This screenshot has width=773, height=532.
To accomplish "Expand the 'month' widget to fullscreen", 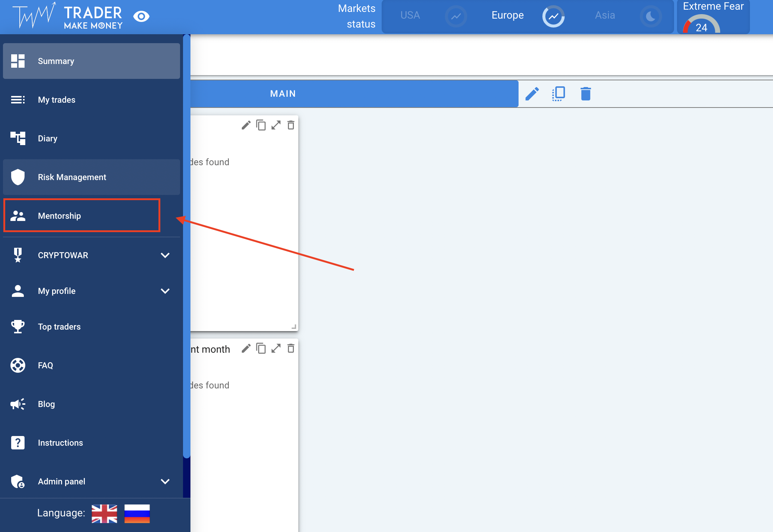I will (x=276, y=349).
